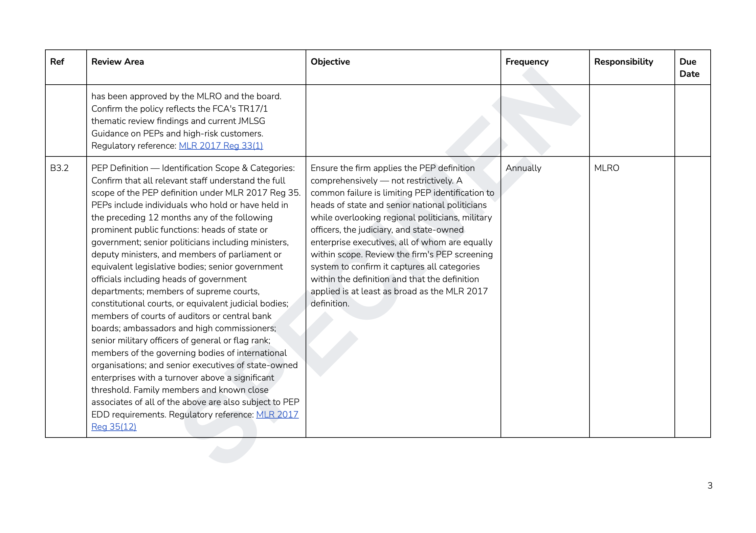
Task: Click the PEP Definition heading text
Action: (x=193, y=168)
